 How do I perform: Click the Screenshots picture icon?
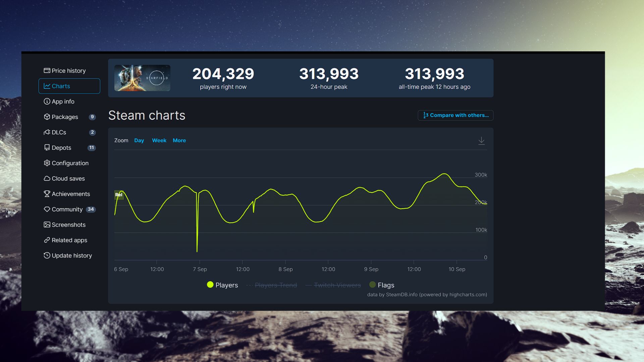pyautogui.click(x=47, y=225)
